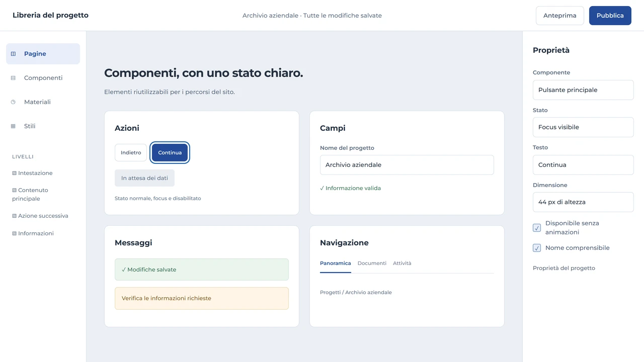Uncheck the Nome comprensibile checkbox
Screen dimensions: 644x362
pyautogui.click(x=537, y=248)
